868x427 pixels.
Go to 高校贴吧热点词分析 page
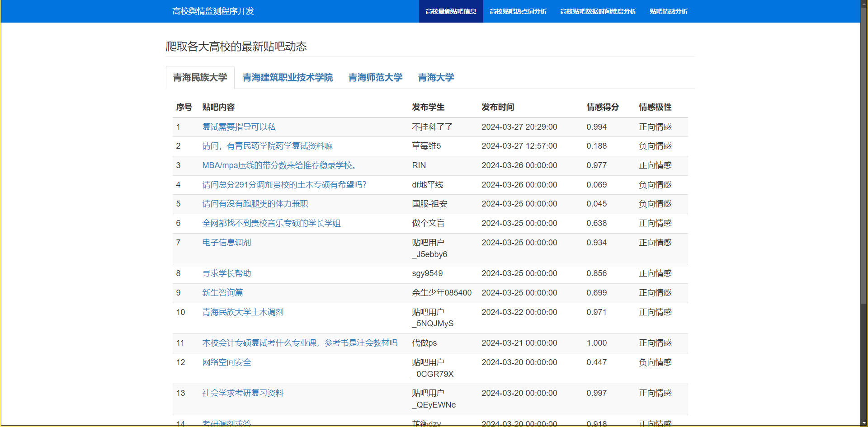point(518,11)
